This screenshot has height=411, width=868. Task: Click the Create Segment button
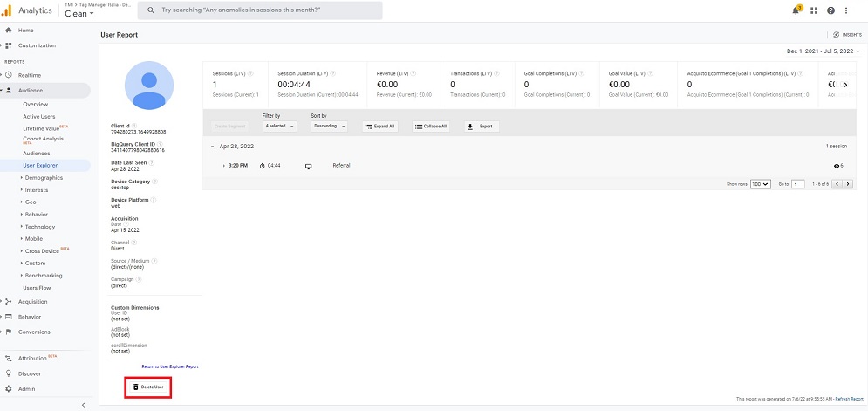coord(229,127)
